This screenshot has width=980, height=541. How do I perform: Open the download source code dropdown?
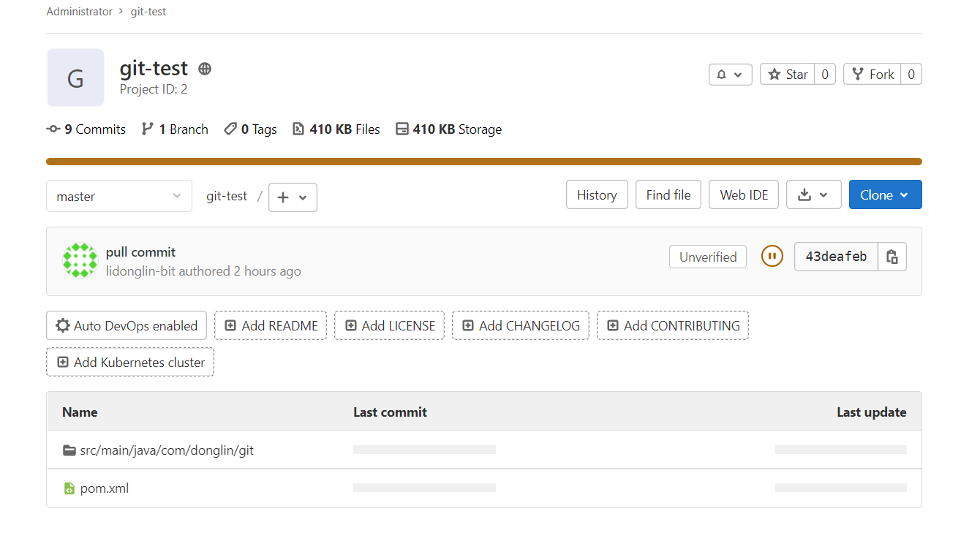pyautogui.click(x=813, y=195)
